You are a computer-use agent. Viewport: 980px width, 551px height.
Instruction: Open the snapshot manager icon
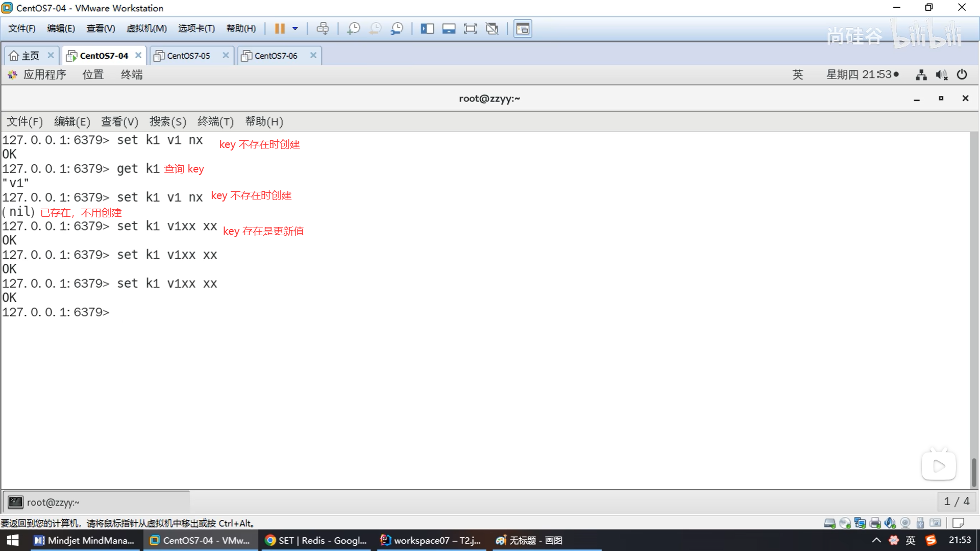pyautogui.click(x=397, y=29)
